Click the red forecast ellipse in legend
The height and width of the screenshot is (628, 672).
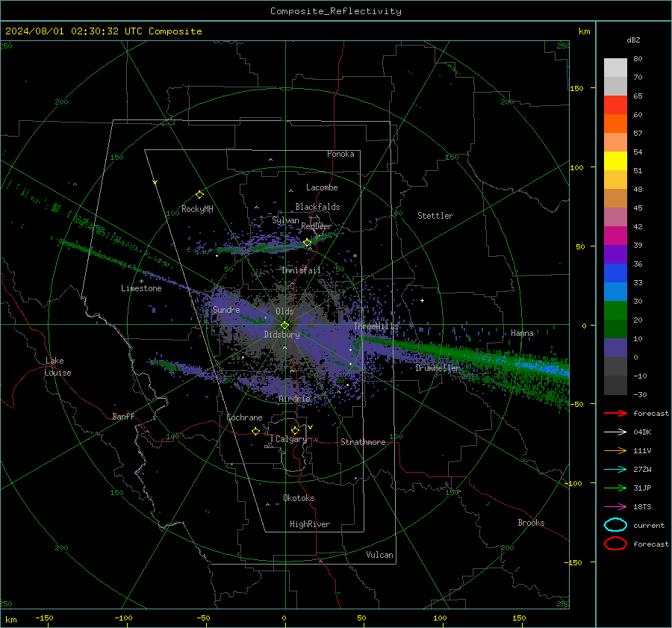615,544
